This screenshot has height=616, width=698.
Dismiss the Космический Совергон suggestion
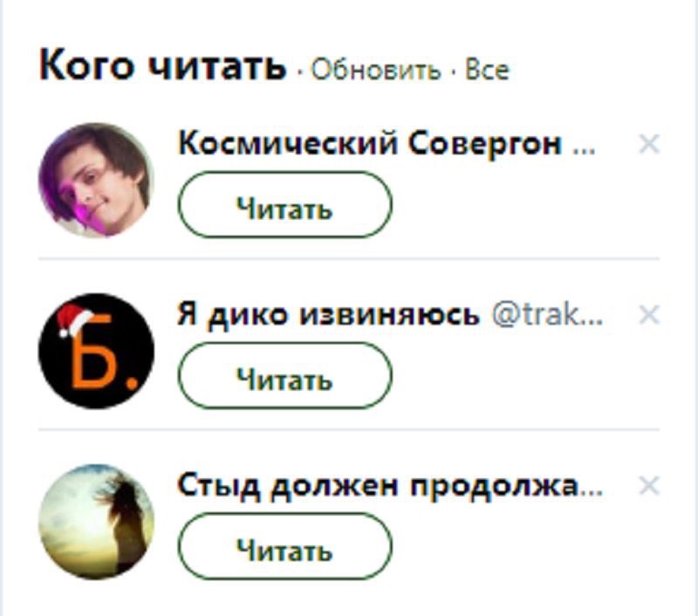click(648, 144)
